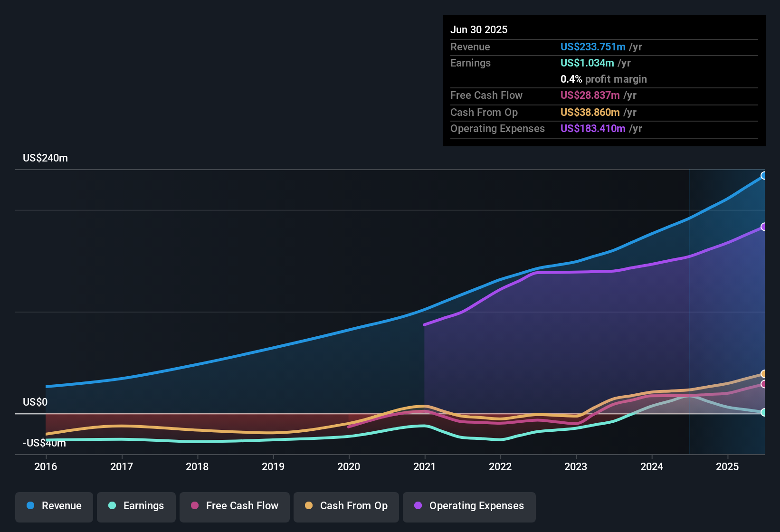The width and height of the screenshot is (780, 532).
Task: Click the orange Cash From Op legend dot
Action: [308, 506]
